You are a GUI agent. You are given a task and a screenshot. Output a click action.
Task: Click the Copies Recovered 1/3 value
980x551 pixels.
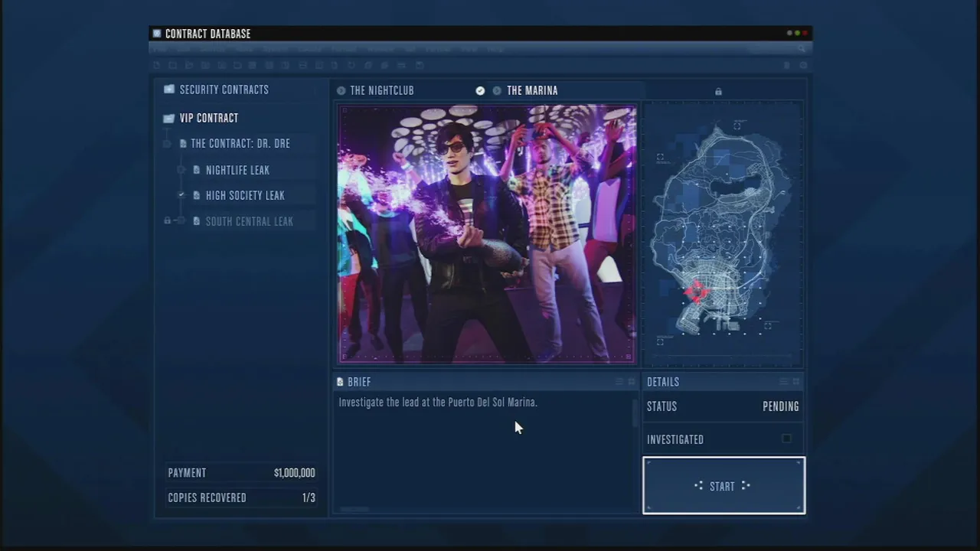pos(309,497)
